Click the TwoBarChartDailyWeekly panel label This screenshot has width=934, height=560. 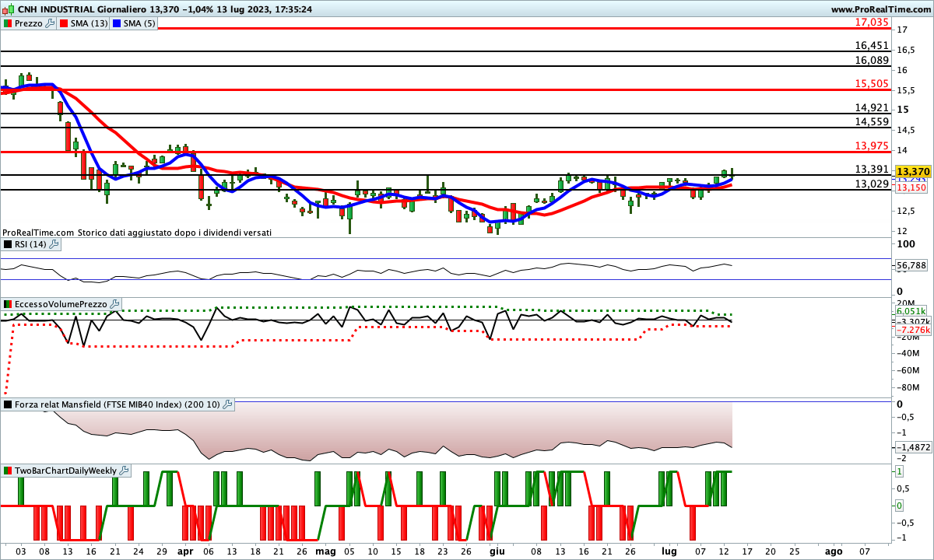pos(65,471)
